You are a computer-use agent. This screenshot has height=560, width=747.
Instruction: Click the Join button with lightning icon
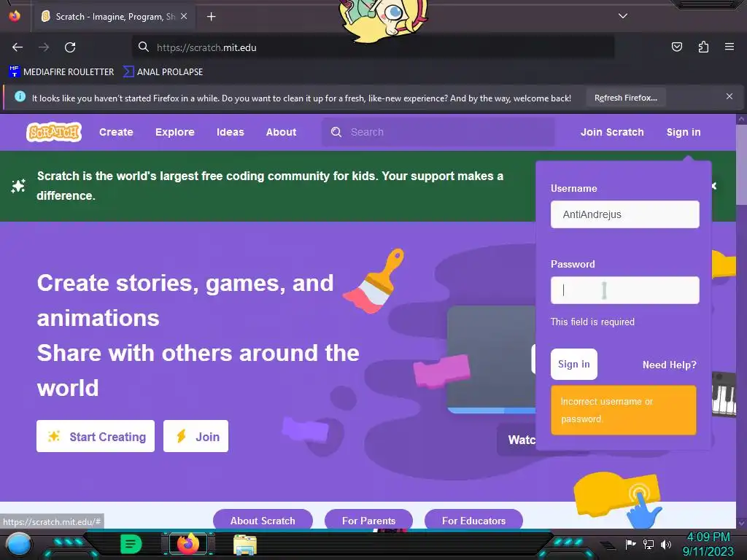[x=196, y=436]
